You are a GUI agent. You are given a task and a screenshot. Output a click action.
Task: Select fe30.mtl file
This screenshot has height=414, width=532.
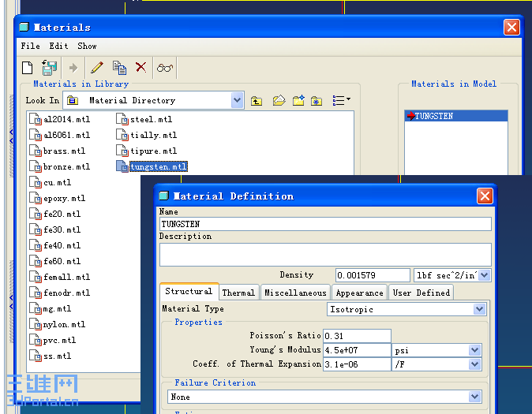(x=55, y=229)
